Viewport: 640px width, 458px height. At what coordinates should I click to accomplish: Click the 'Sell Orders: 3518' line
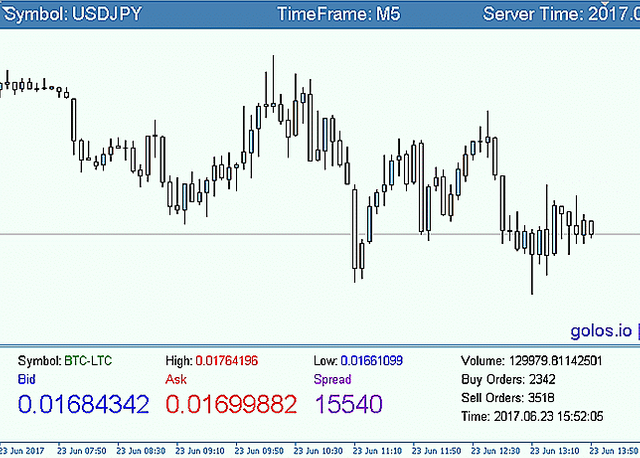tap(508, 398)
